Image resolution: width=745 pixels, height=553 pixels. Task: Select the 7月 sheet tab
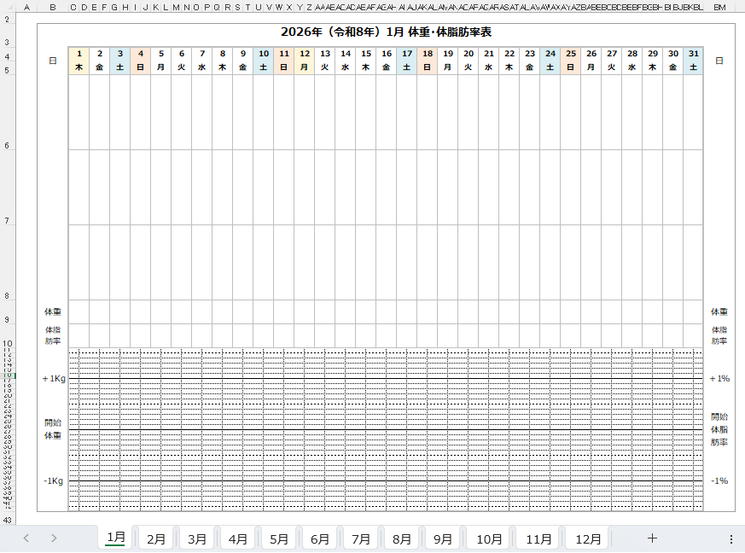tap(361, 538)
